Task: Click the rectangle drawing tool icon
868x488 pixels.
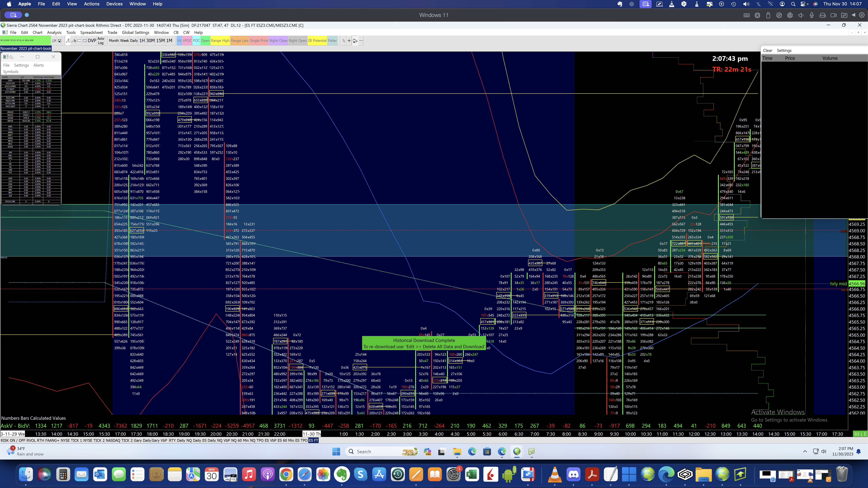Action: click(85, 41)
